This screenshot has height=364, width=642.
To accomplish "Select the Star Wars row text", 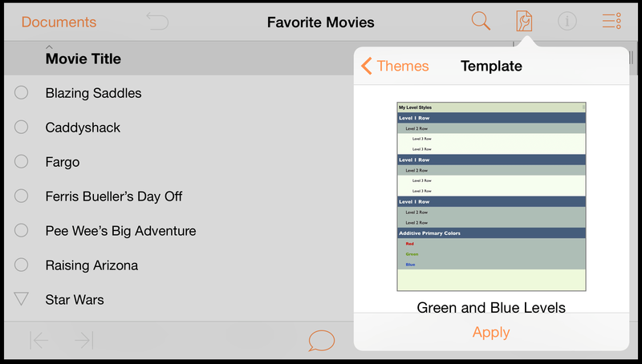I will (75, 300).
